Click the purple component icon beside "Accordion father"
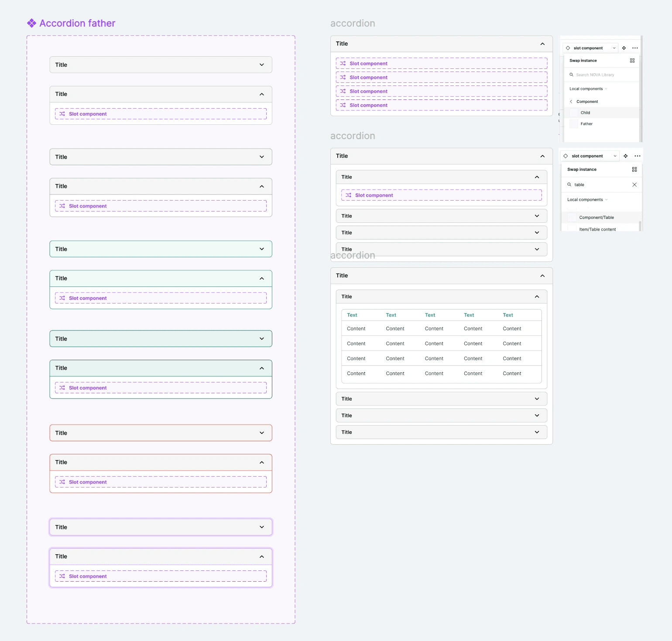Image resolution: width=672 pixels, height=641 pixels. tap(31, 23)
